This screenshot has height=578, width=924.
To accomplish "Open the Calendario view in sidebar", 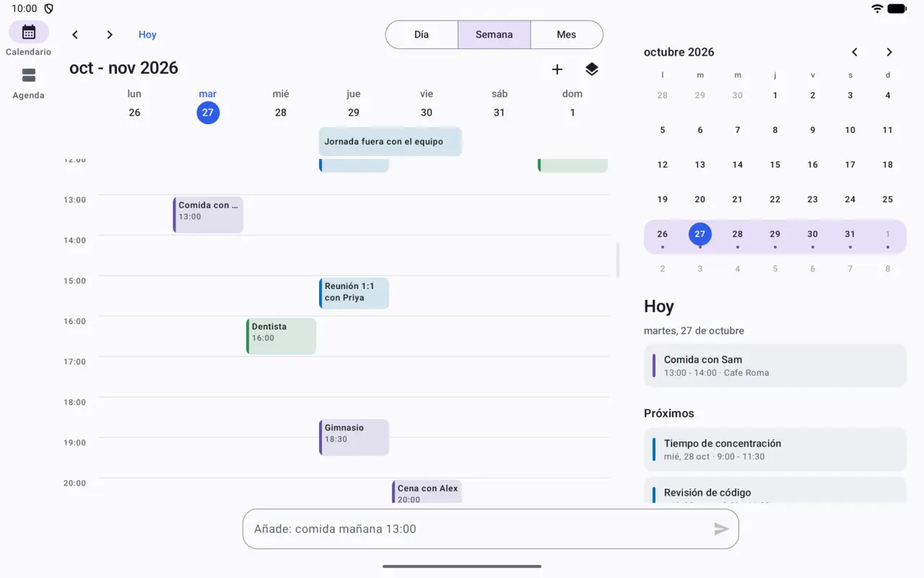I will (x=29, y=39).
